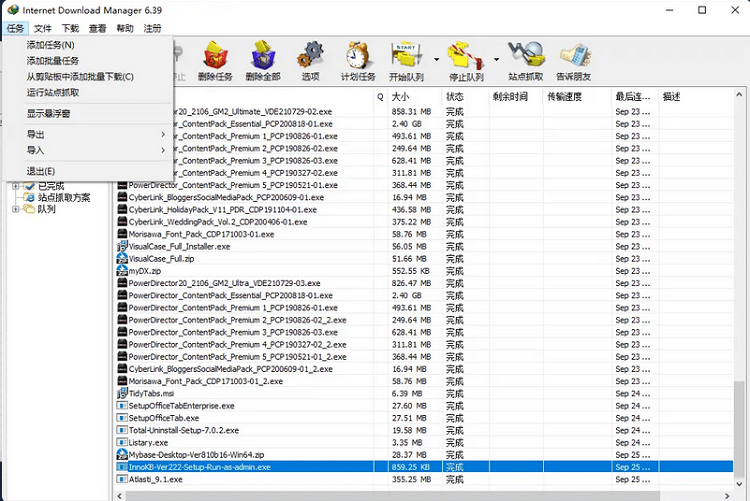Sort by 描述 column header
The image size is (750, 501).
coord(695,97)
